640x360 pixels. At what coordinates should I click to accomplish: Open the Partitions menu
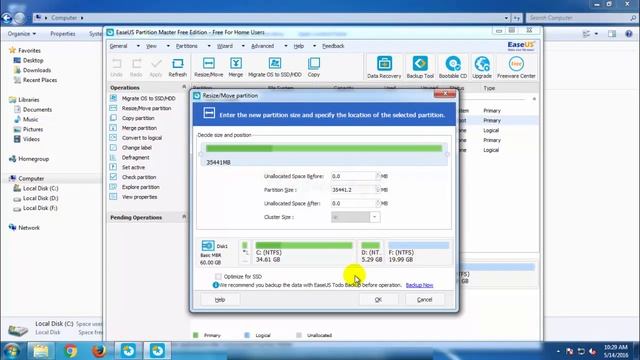(x=187, y=46)
